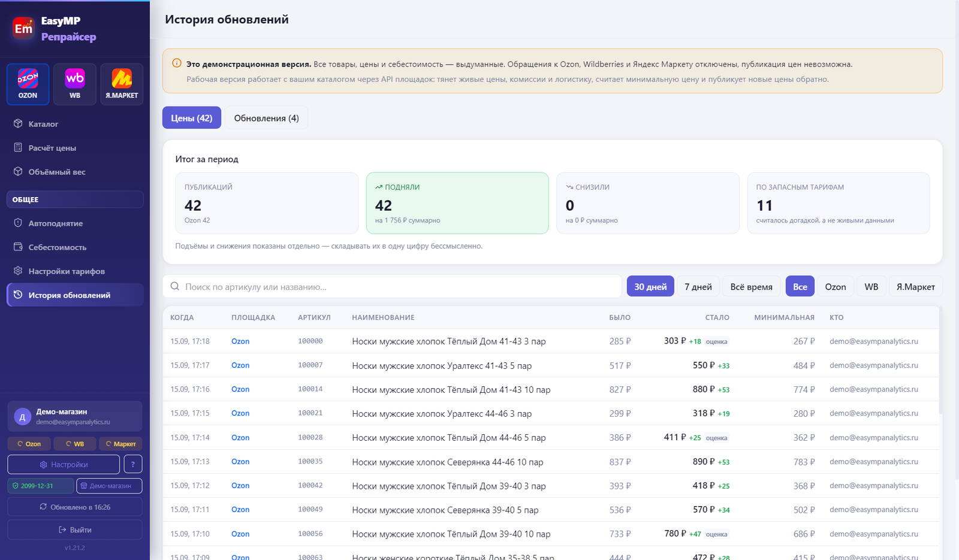Filter history by Я.Маркет

tap(916, 286)
